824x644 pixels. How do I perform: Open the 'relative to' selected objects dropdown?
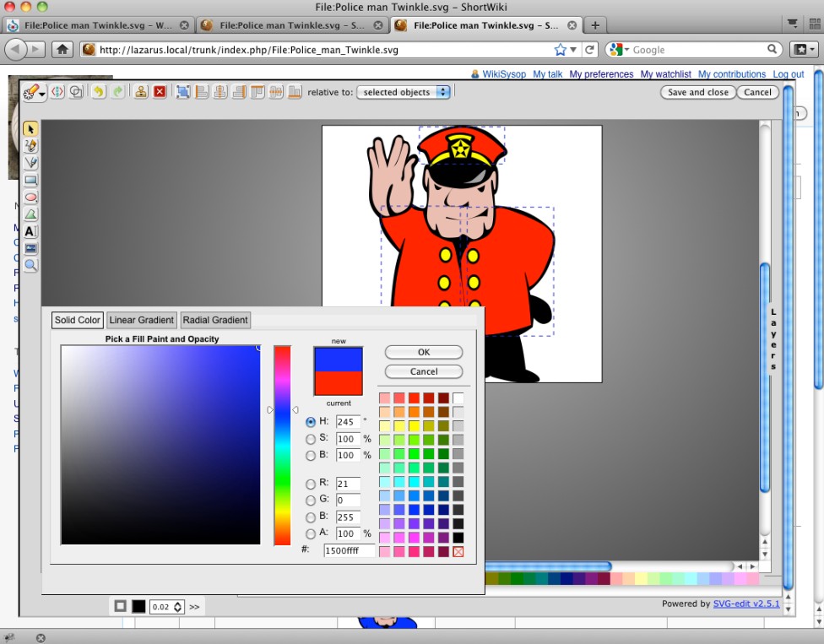pyautogui.click(x=403, y=92)
